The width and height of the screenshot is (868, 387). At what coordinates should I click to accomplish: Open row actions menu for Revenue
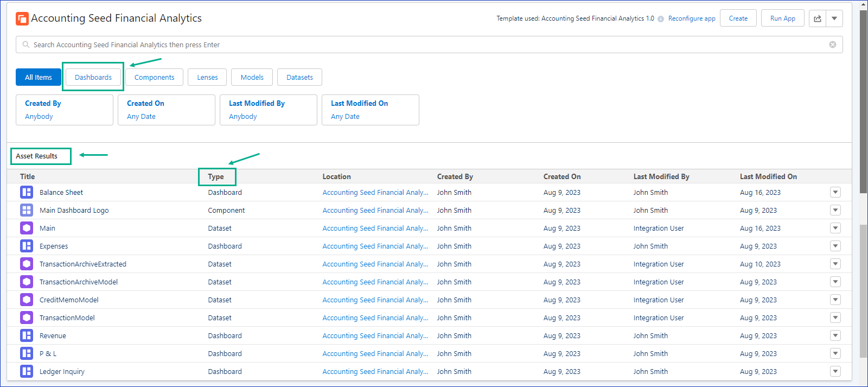click(835, 335)
